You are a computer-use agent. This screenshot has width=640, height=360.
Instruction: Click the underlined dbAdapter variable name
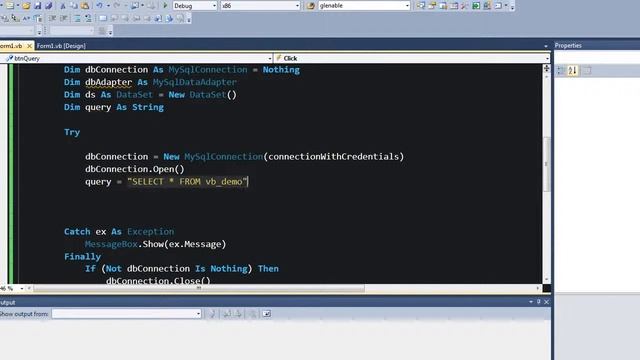(109, 82)
